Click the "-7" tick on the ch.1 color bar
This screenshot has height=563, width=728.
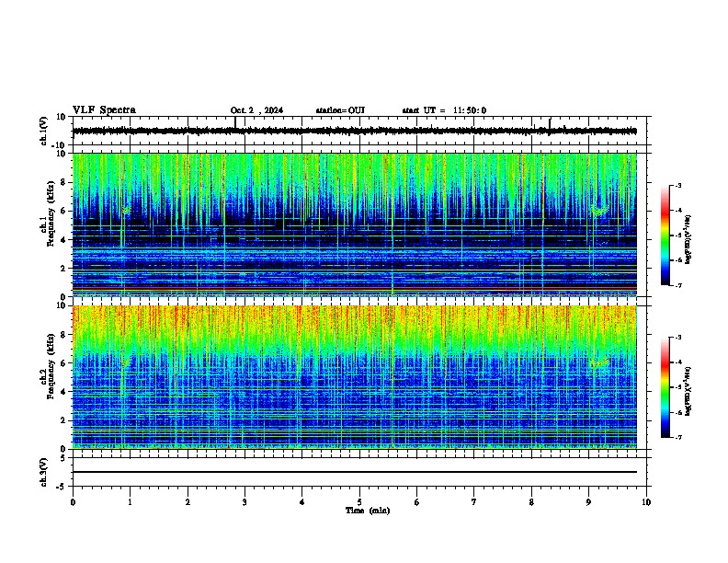[677, 285]
